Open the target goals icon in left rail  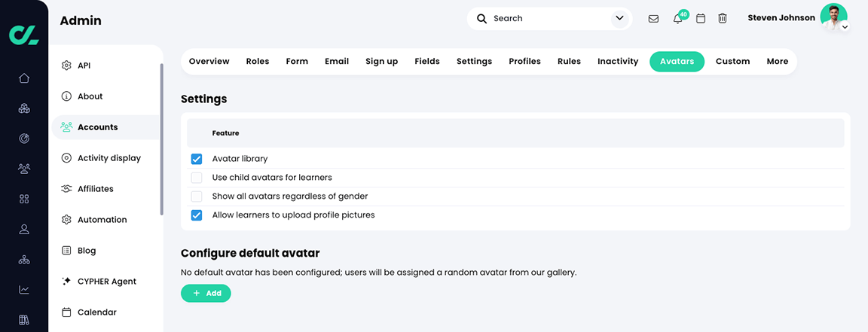[x=24, y=139]
